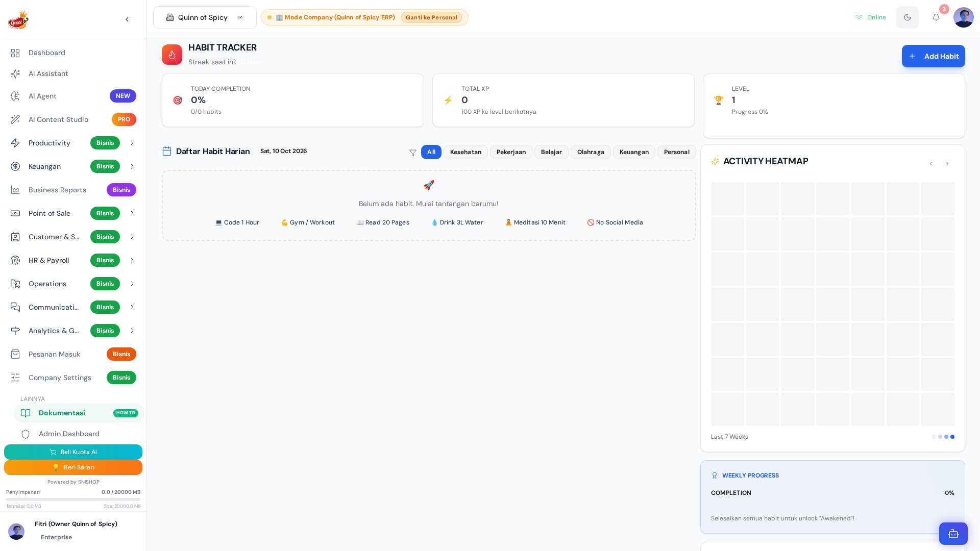This screenshot has height=551, width=980.
Task: Click the date Sat, 10 Oct 2026
Action: tap(283, 151)
